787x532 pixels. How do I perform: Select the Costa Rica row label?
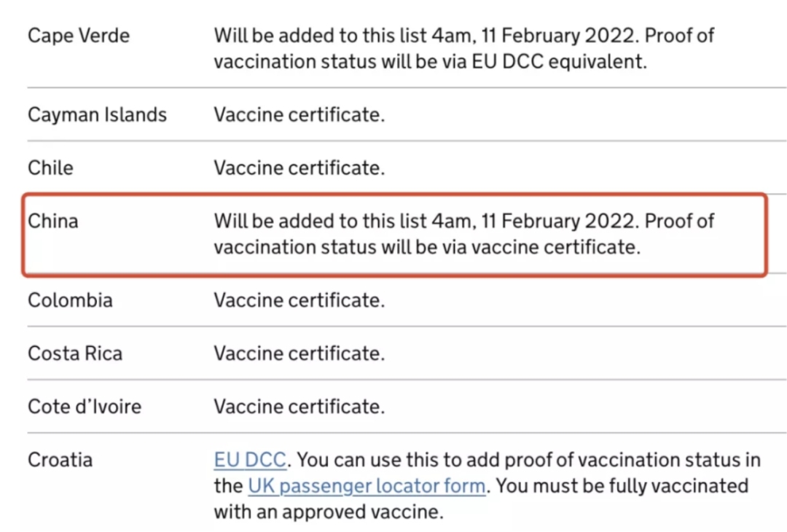75,353
